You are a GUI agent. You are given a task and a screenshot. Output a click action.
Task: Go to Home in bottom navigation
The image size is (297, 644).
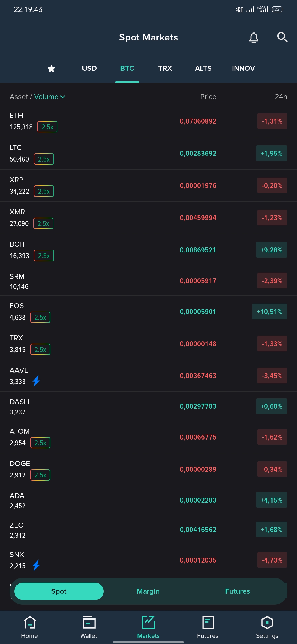(29, 627)
